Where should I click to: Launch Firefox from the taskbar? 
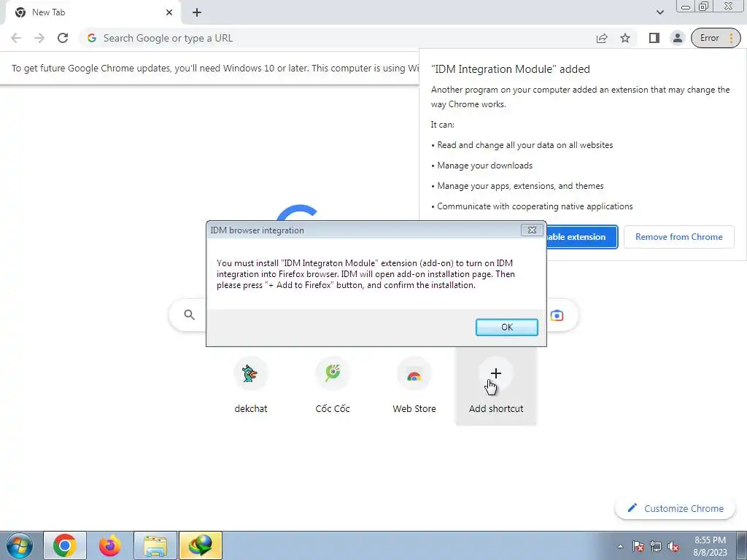tap(109, 545)
